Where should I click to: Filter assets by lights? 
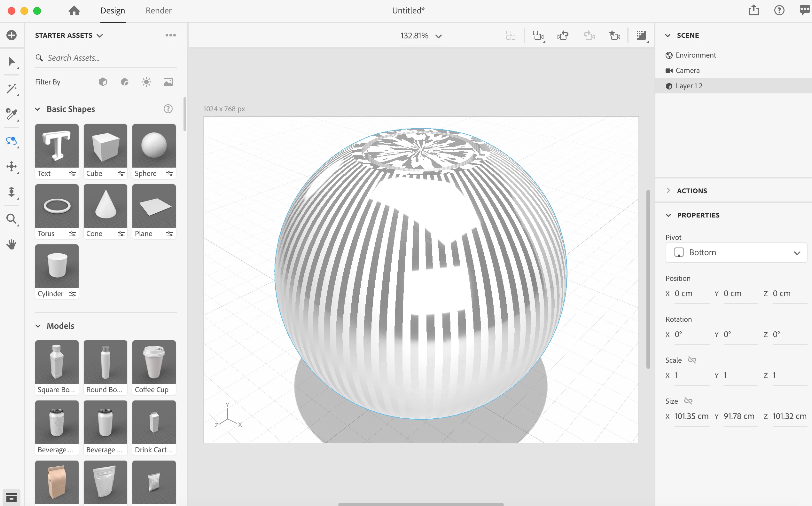click(x=146, y=82)
